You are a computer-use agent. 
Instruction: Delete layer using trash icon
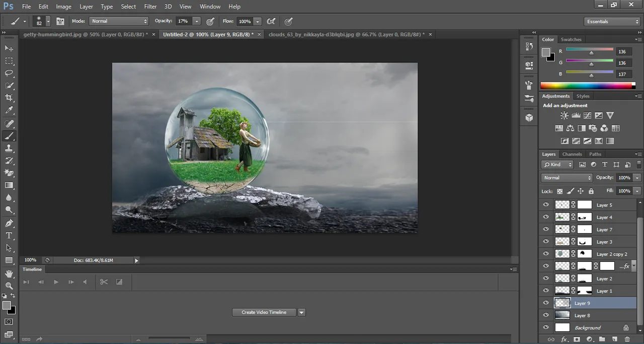[627, 339]
